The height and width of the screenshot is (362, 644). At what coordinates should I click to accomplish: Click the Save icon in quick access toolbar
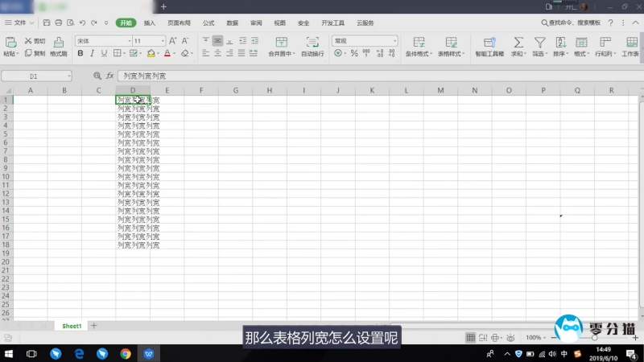click(x=47, y=23)
